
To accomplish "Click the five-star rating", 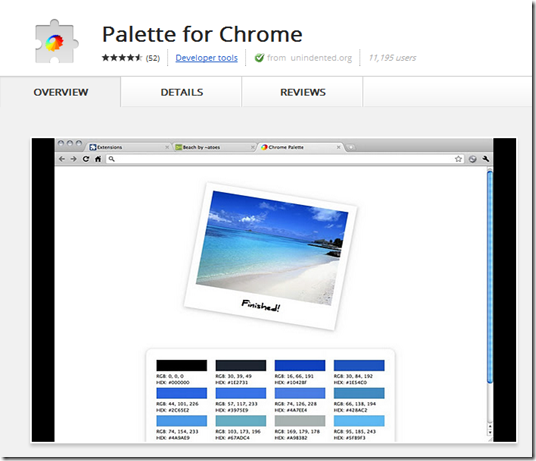I will 122,58.
